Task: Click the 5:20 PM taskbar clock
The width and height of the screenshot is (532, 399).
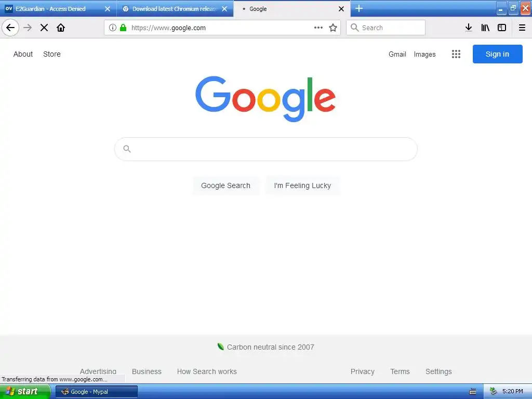Action: pos(512,392)
